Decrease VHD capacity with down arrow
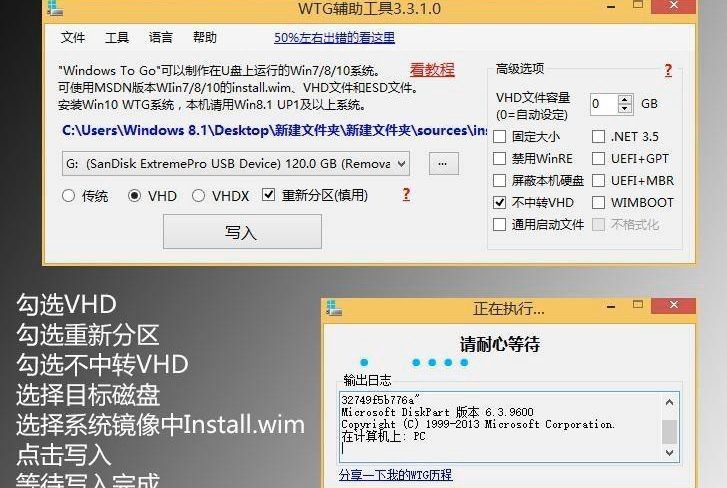Viewport: 727px width, 488px height. pyautogui.click(x=625, y=108)
